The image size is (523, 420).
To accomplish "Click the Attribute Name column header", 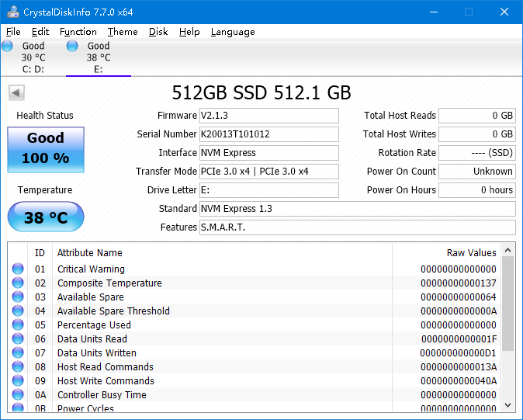I will [90, 253].
